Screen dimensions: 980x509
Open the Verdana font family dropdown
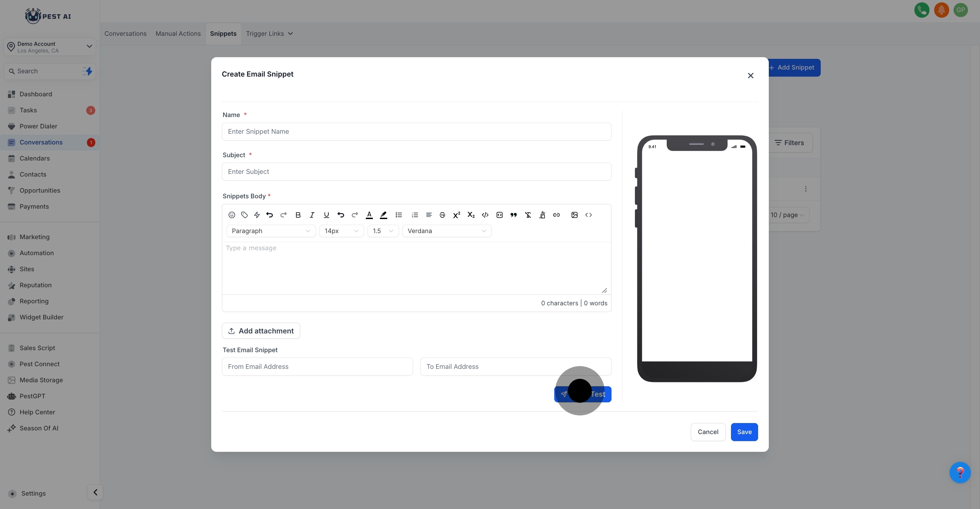pos(446,231)
